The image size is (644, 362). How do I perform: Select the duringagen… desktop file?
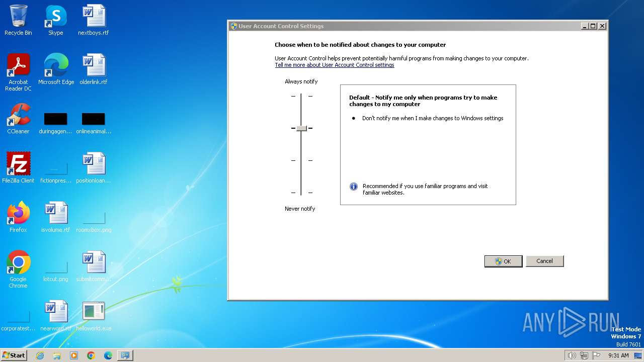tap(55, 123)
